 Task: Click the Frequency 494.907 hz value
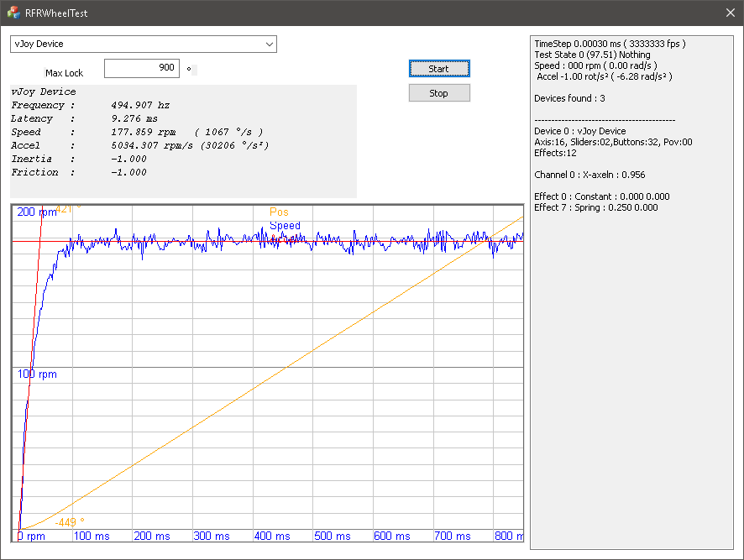point(140,105)
